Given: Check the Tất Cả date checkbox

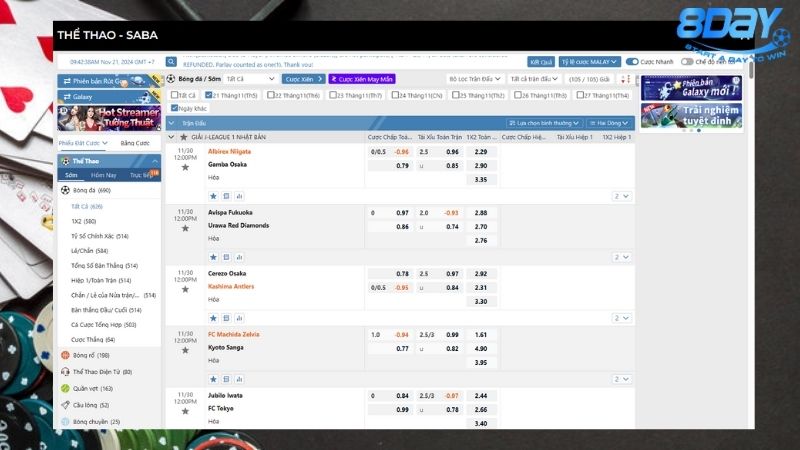Looking at the screenshot, I should [174, 95].
